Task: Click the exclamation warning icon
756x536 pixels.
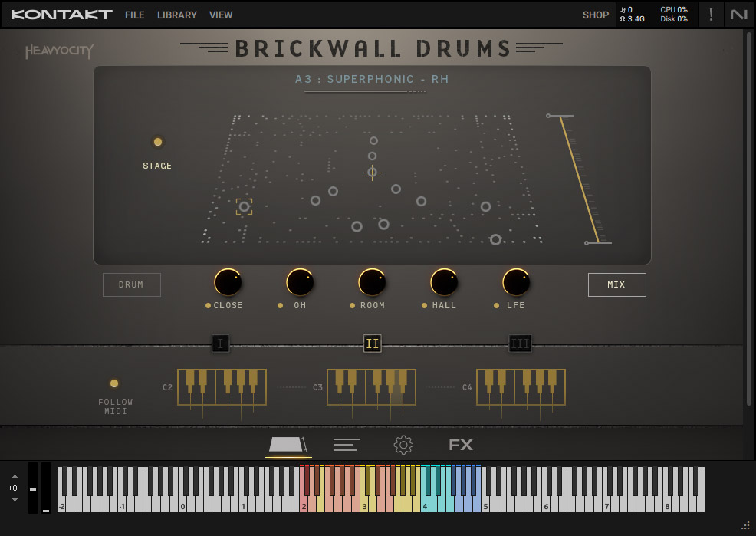Action: pyautogui.click(x=711, y=15)
